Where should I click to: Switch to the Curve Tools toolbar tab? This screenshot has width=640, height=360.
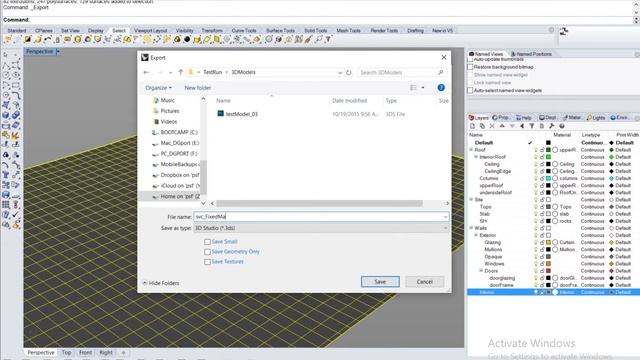coord(244,31)
